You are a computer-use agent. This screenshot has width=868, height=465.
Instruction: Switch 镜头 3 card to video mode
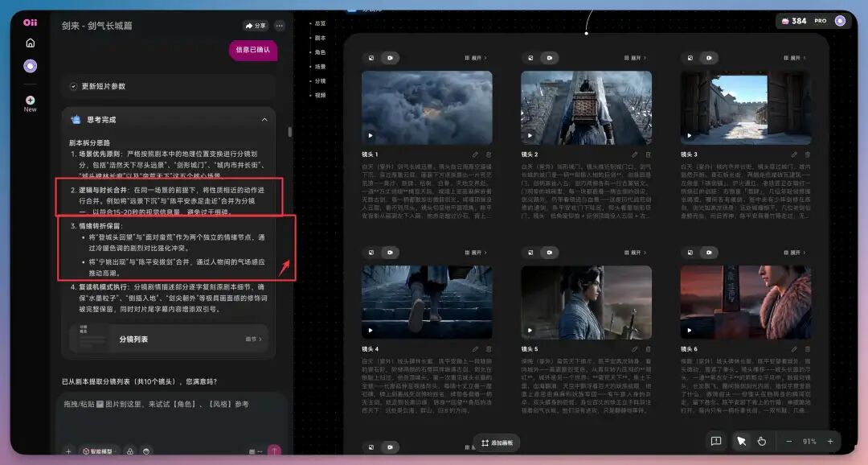pyautogui.click(x=709, y=58)
